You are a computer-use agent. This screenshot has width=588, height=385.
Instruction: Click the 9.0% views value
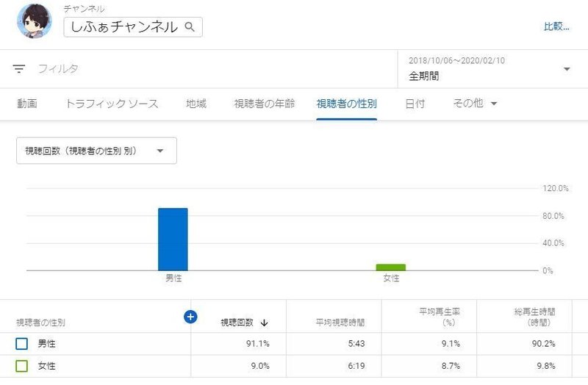click(260, 366)
